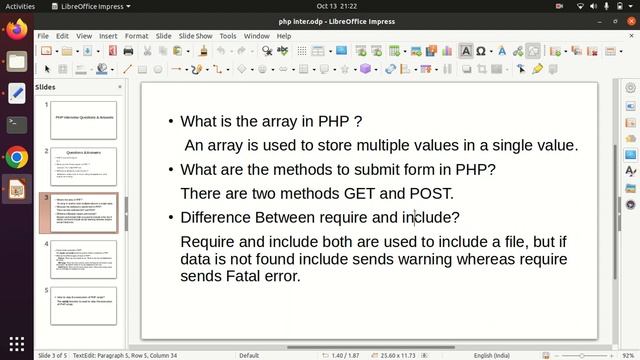
Task: Open Gallery sidebar deck
Action: 630,188
